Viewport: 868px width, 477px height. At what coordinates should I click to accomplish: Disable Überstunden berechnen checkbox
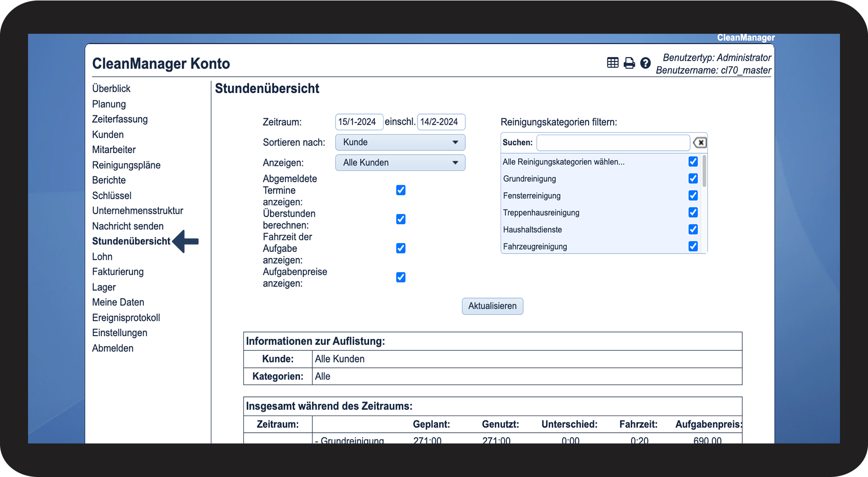click(x=401, y=219)
